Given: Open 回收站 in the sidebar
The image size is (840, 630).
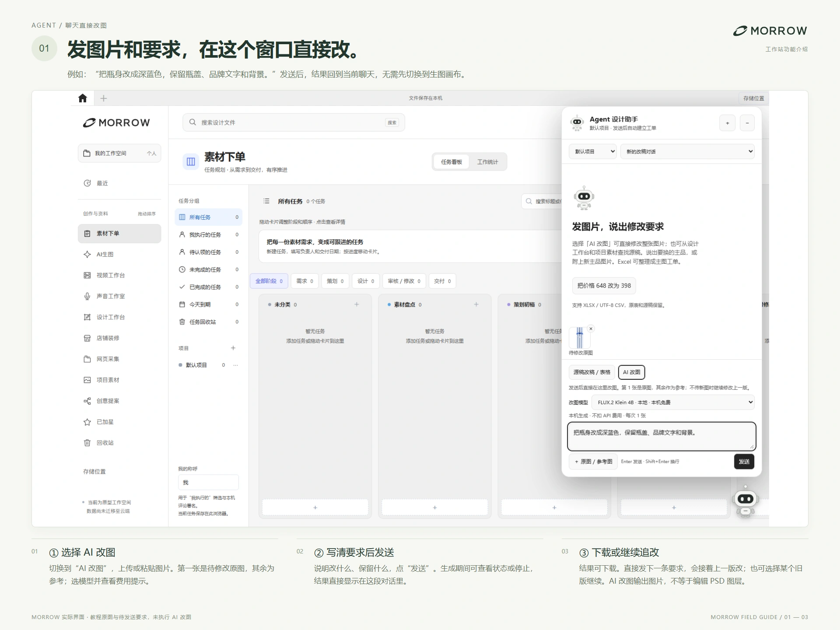Looking at the screenshot, I should pos(119,443).
